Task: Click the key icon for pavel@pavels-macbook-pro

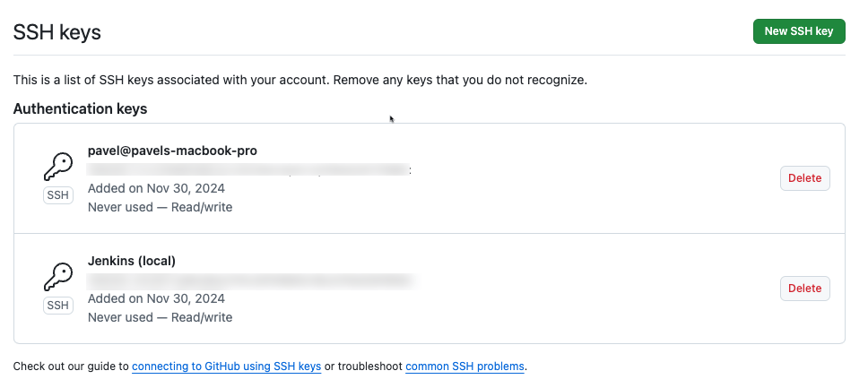Action: [58, 167]
